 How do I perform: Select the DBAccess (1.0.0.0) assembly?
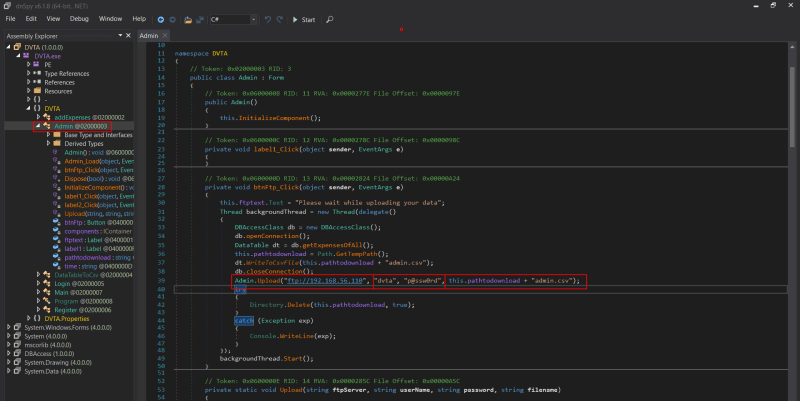coord(49,354)
